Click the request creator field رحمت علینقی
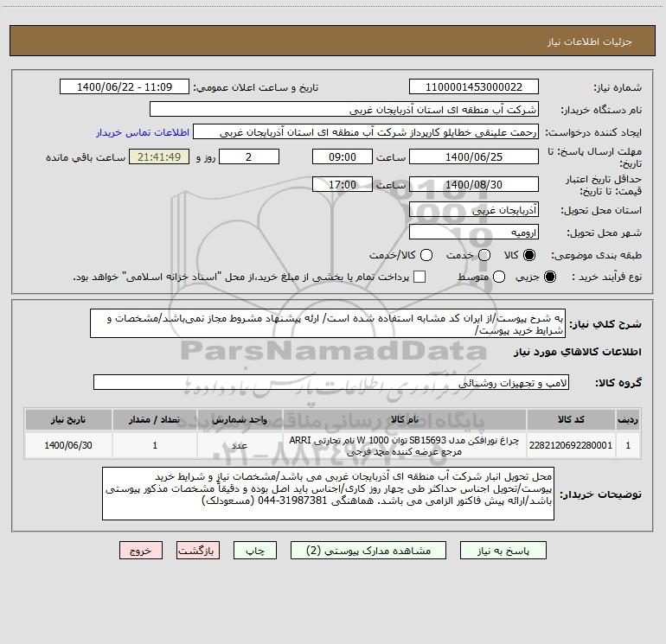 pos(366,132)
